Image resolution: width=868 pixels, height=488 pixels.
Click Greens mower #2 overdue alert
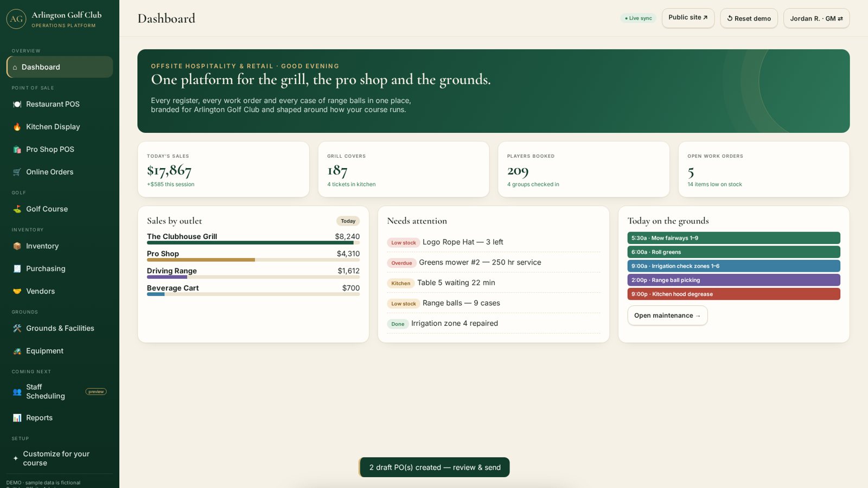[x=494, y=262]
